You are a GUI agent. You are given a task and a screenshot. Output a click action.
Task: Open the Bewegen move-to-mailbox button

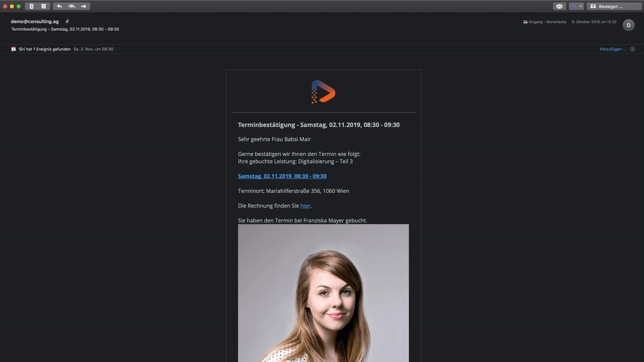[614, 6]
